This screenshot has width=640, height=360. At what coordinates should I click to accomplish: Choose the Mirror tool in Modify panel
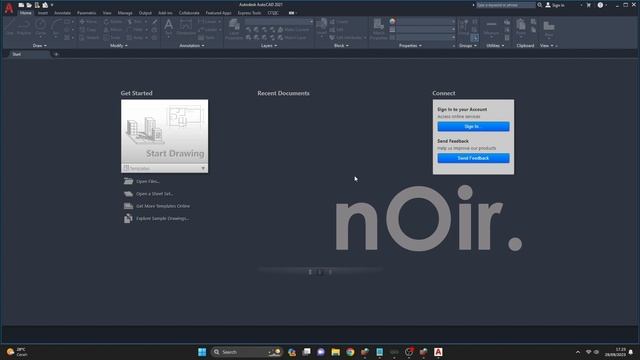pyautogui.click(x=113, y=30)
